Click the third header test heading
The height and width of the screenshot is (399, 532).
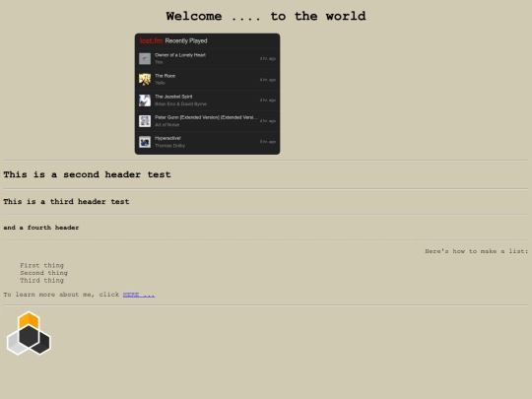pyautogui.click(x=66, y=202)
